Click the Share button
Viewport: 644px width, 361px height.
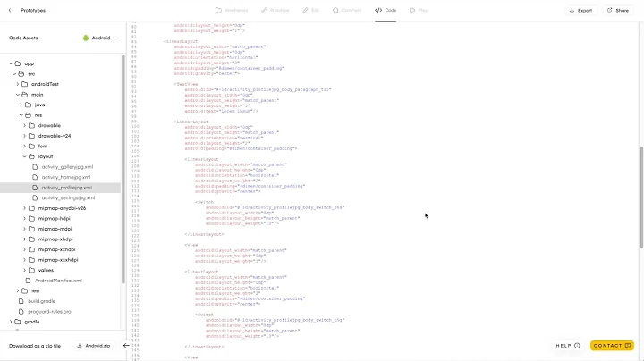click(x=618, y=10)
